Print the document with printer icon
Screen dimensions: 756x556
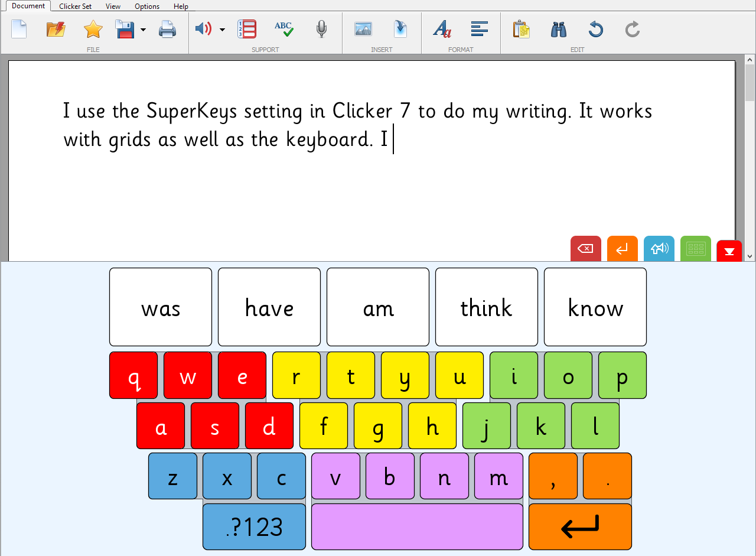[x=168, y=29]
